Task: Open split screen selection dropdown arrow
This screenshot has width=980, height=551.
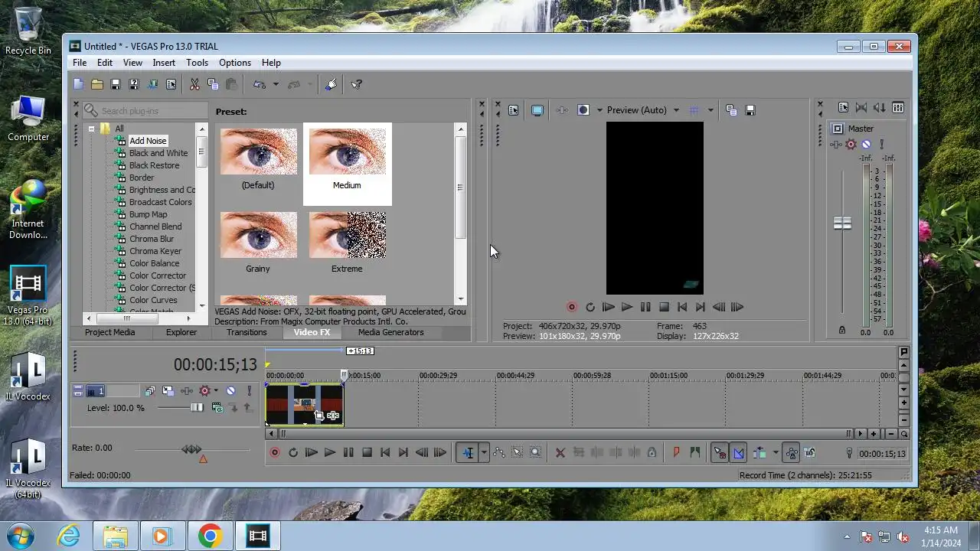Action: [599, 110]
